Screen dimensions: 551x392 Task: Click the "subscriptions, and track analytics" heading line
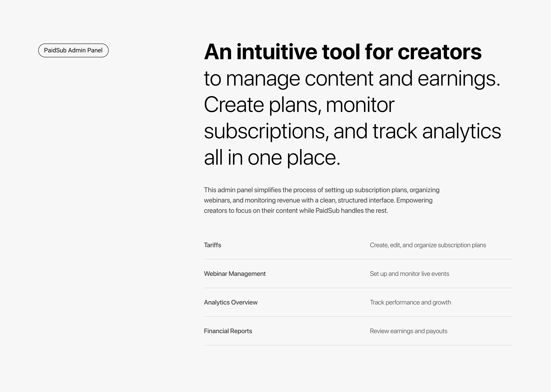click(x=352, y=131)
